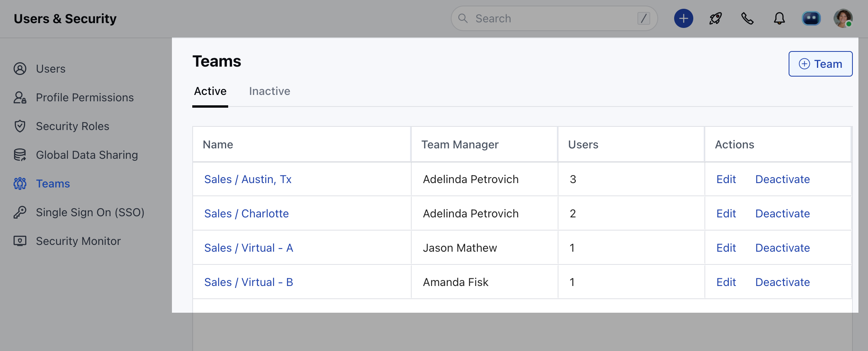Open the rocket launch icon in header
This screenshot has height=351, width=868.
click(715, 19)
